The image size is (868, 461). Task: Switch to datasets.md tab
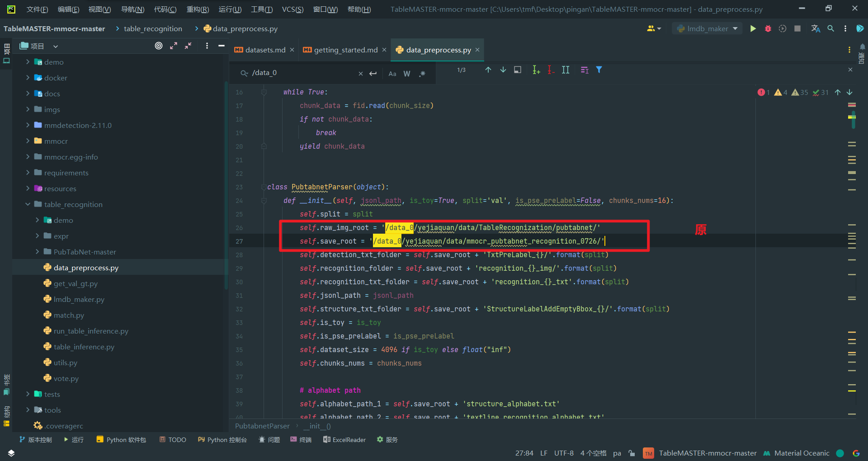(265, 50)
